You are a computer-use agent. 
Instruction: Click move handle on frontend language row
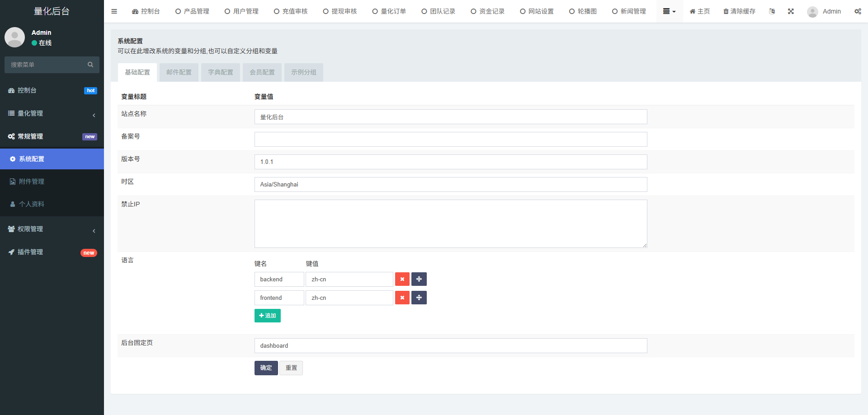419,298
